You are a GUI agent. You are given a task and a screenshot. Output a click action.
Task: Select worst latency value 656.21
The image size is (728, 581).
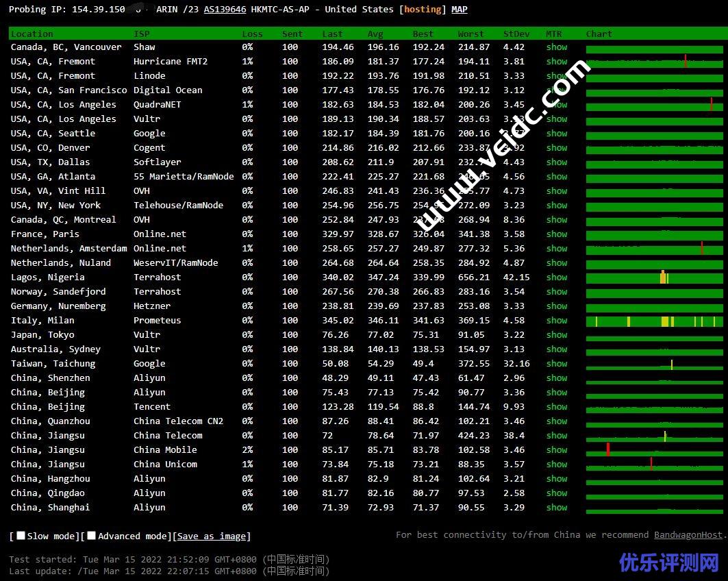tap(473, 277)
